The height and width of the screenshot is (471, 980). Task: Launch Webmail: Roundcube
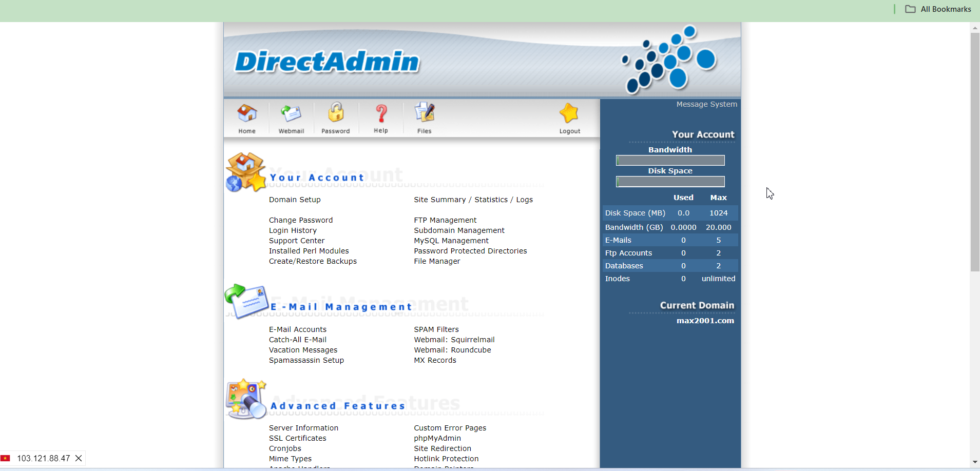point(452,350)
